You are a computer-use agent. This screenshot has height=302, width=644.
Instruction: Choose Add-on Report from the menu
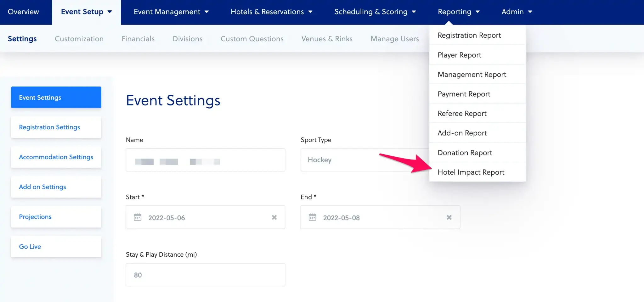477,133
